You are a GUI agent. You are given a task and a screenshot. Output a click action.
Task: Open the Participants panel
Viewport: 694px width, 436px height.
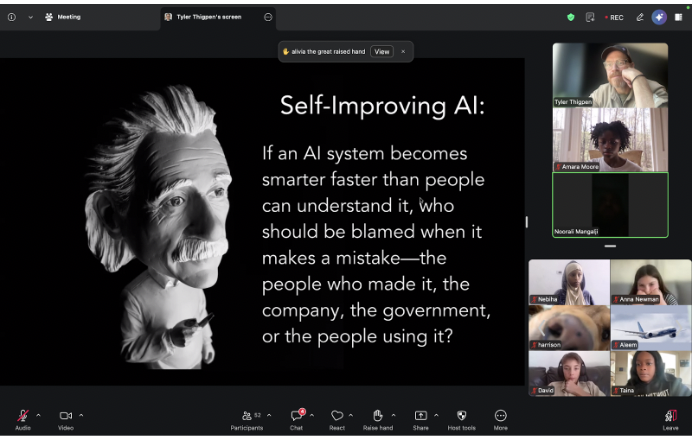247,419
